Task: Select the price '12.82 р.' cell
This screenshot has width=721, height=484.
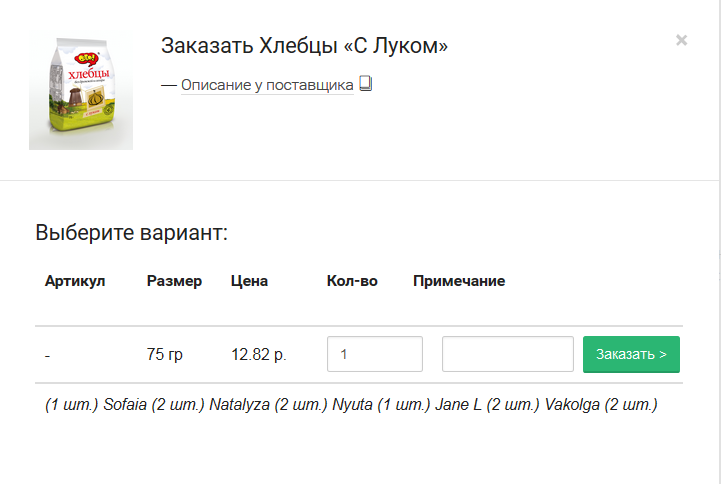Action: [258, 354]
